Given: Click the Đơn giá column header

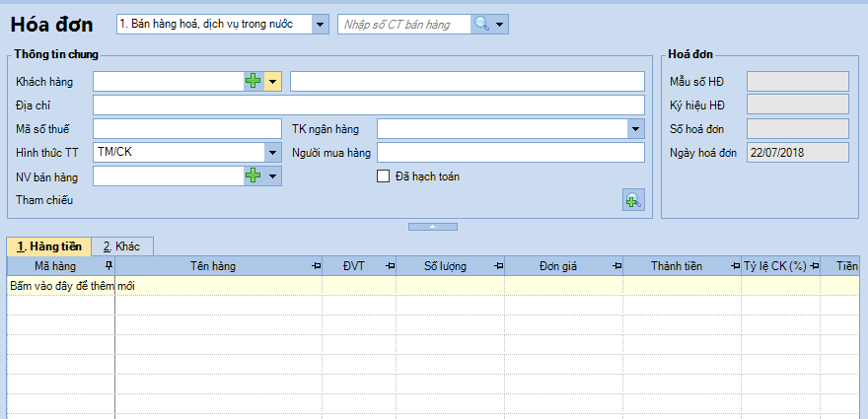Looking at the screenshot, I should (563, 266).
